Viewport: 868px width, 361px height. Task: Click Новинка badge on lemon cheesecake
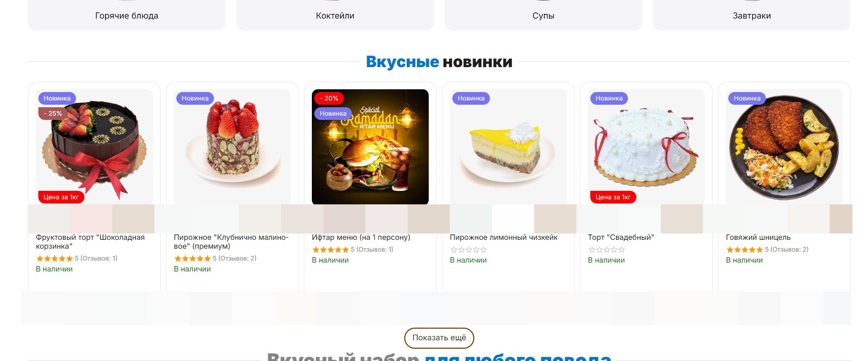(x=471, y=98)
